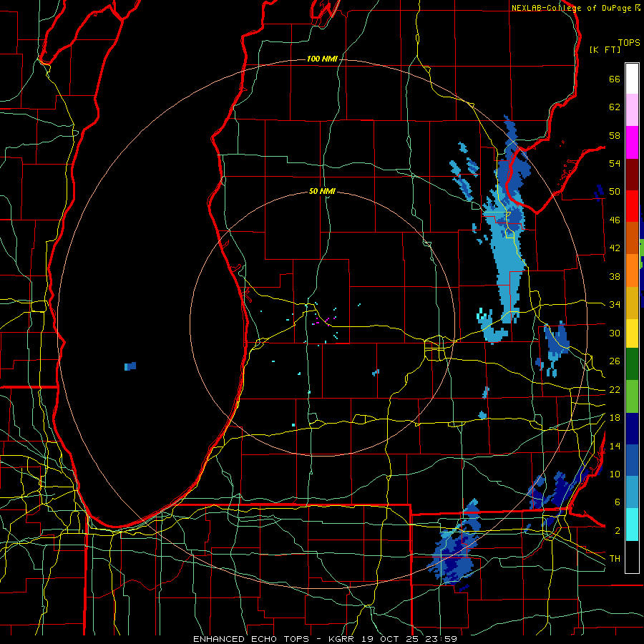Click the legend value "58"
This screenshot has height=644, width=644.
(615, 135)
